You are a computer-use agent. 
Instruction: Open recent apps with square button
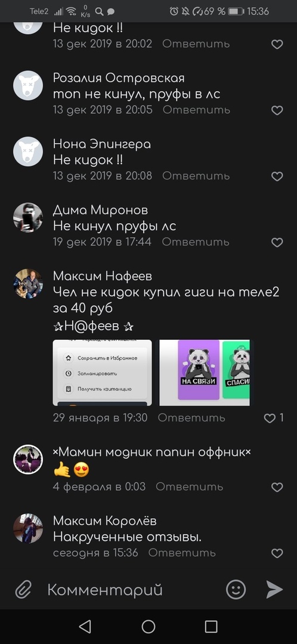[211, 626]
